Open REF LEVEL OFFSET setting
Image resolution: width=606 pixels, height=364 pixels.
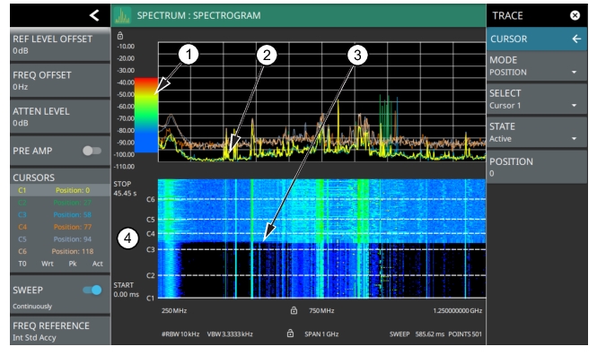[55, 45]
